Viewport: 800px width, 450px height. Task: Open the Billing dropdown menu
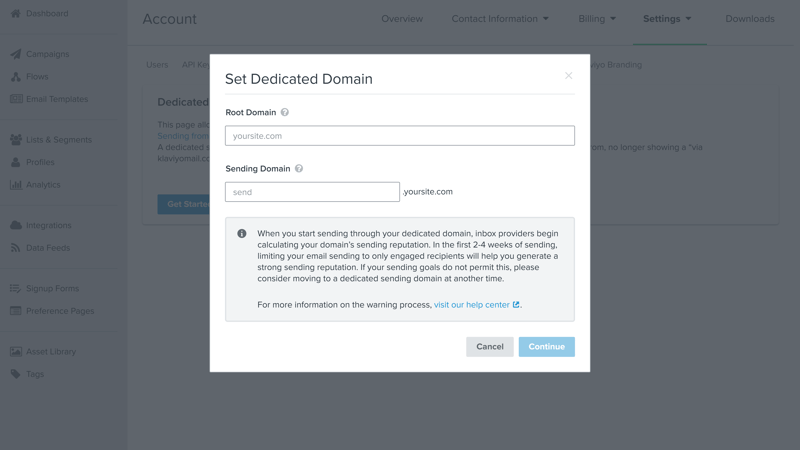(597, 19)
